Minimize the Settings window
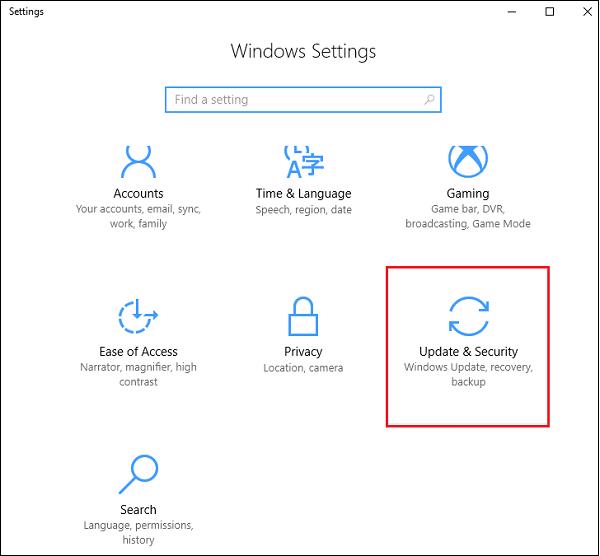This screenshot has width=600, height=556. pos(512,12)
